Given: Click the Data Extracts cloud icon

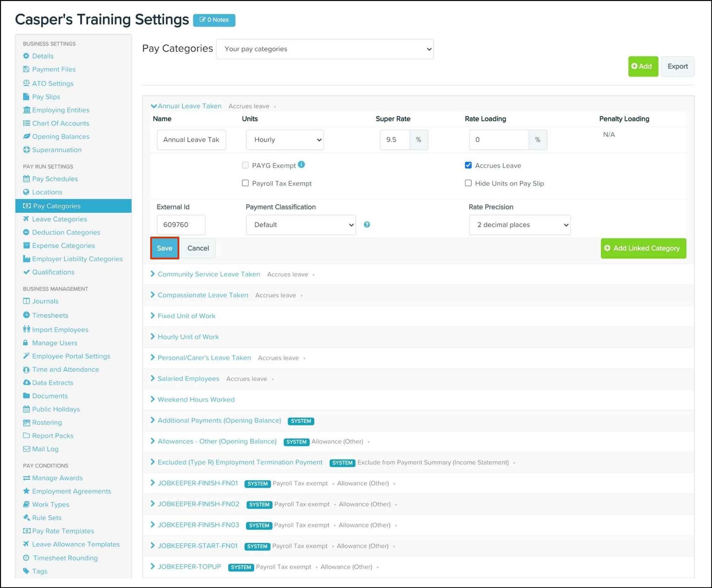Looking at the screenshot, I should [x=26, y=382].
